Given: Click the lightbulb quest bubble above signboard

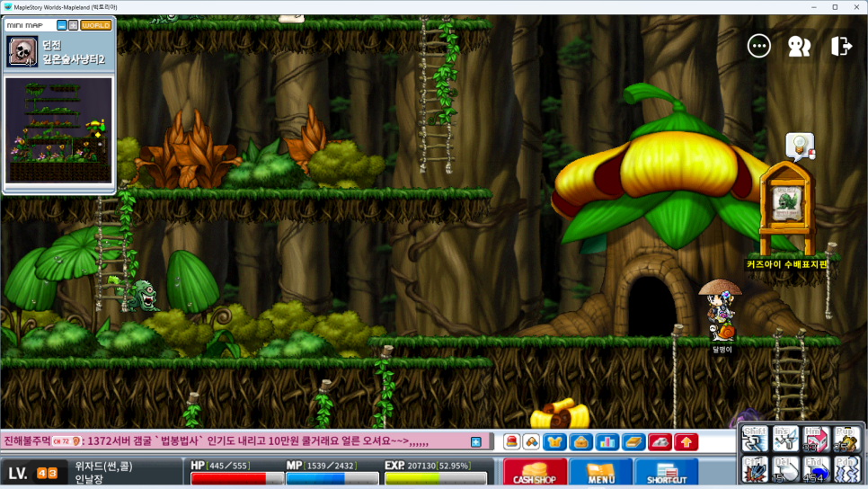Looking at the screenshot, I should (x=800, y=147).
